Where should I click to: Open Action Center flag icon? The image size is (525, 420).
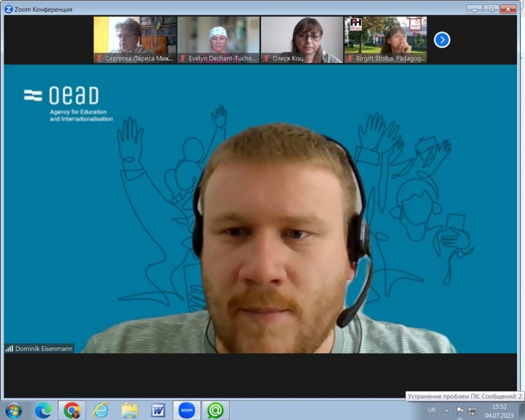460,410
